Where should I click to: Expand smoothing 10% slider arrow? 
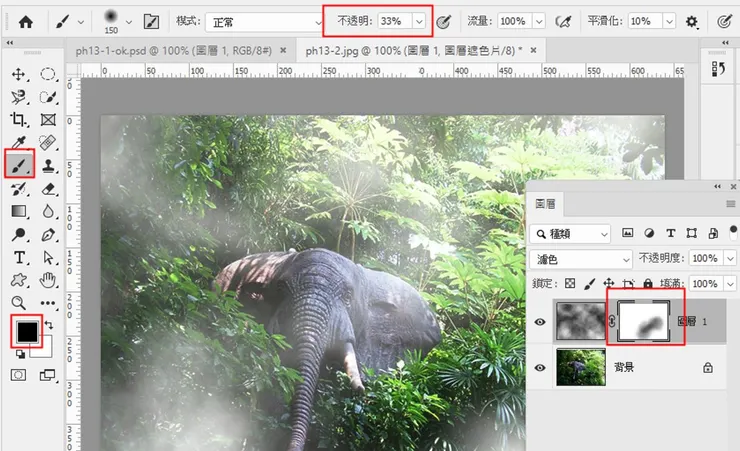pyautogui.click(x=669, y=21)
